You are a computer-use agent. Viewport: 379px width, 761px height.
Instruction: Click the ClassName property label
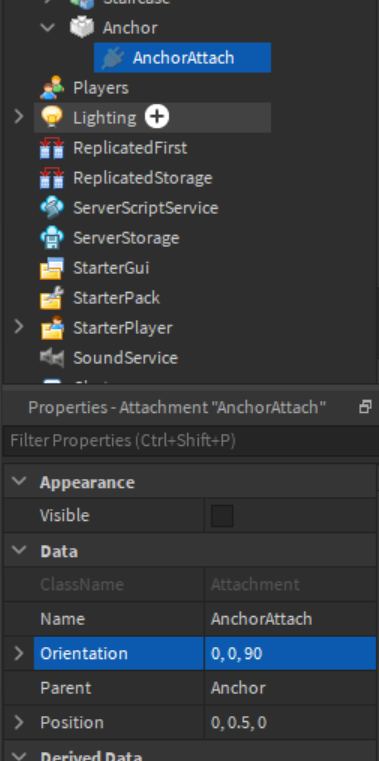82,584
